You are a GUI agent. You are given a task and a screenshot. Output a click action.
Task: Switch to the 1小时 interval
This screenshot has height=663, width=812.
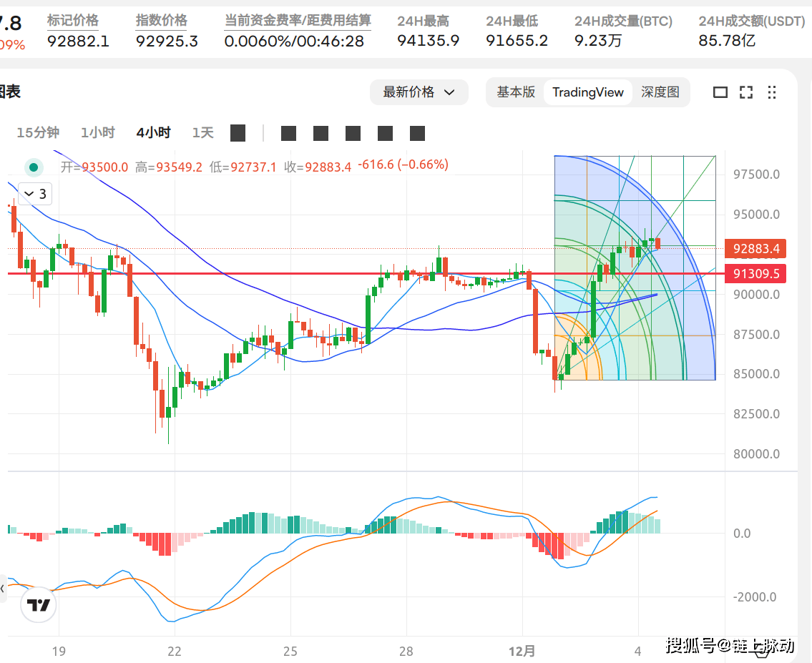(98, 133)
